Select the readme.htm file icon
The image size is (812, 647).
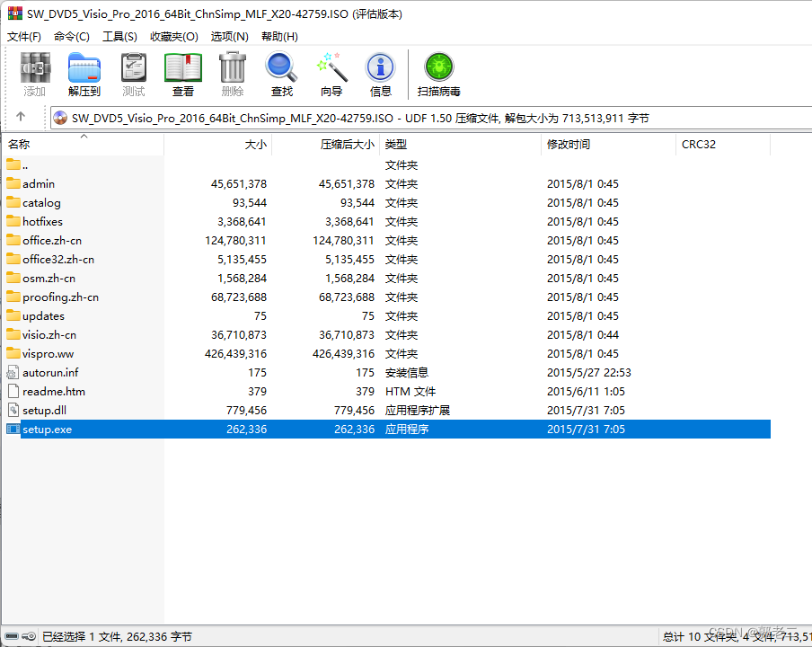(x=13, y=391)
